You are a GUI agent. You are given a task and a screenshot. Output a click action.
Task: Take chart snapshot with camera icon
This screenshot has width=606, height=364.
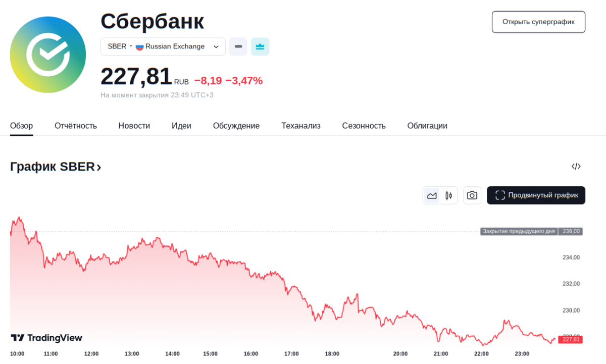coord(472,195)
